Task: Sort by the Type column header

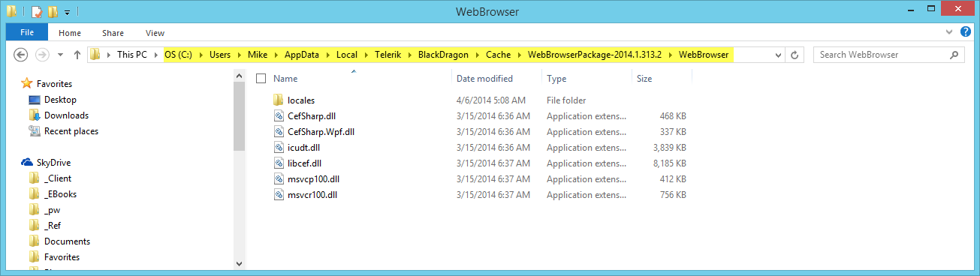Action: pyautogui.click(x=556, y=78)
